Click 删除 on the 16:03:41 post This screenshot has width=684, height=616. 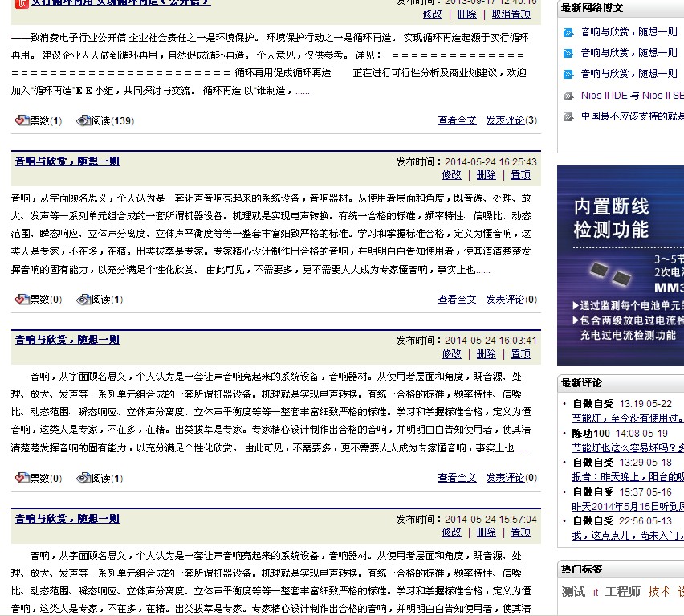point(486,354)
